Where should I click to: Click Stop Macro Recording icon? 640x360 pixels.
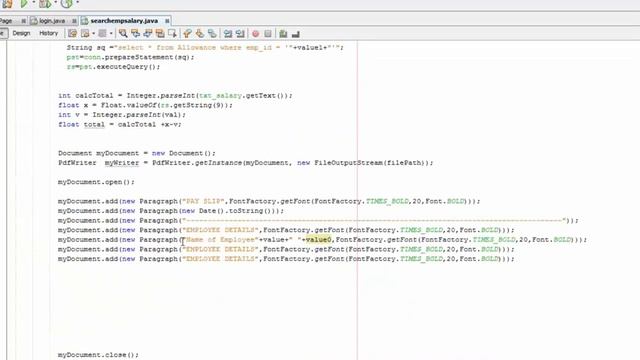(268, 33)
